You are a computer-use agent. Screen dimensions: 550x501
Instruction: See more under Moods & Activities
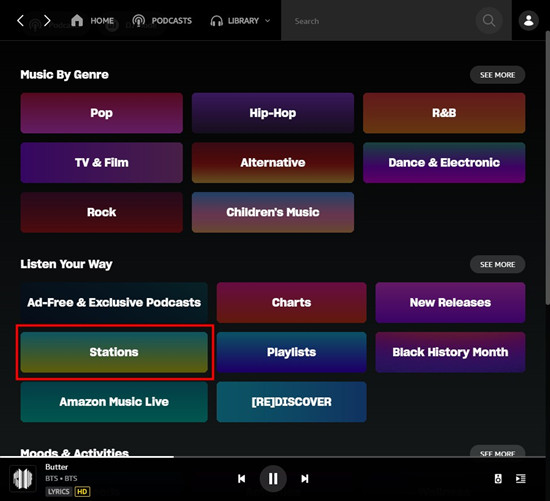[497, 452]
